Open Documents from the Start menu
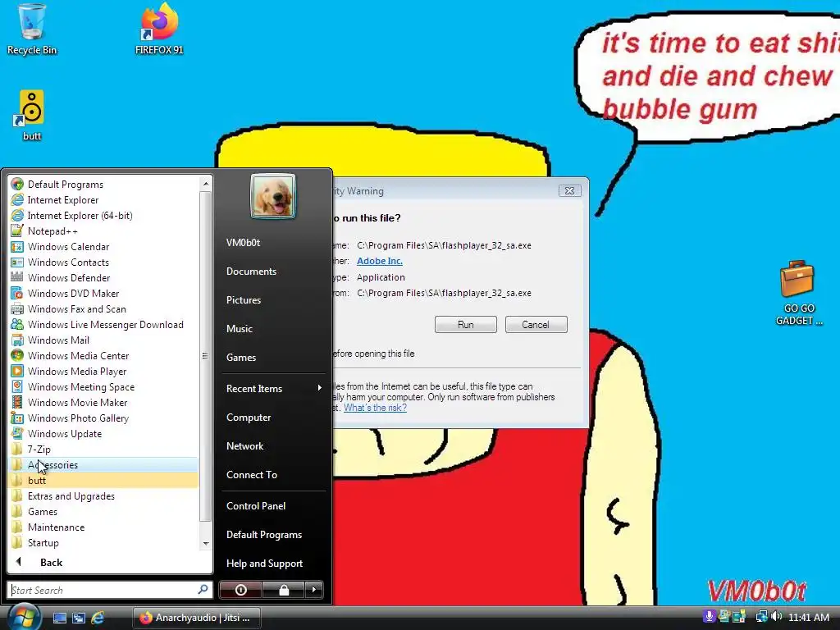Screen dimensions: 840x630 click(273, 271)
